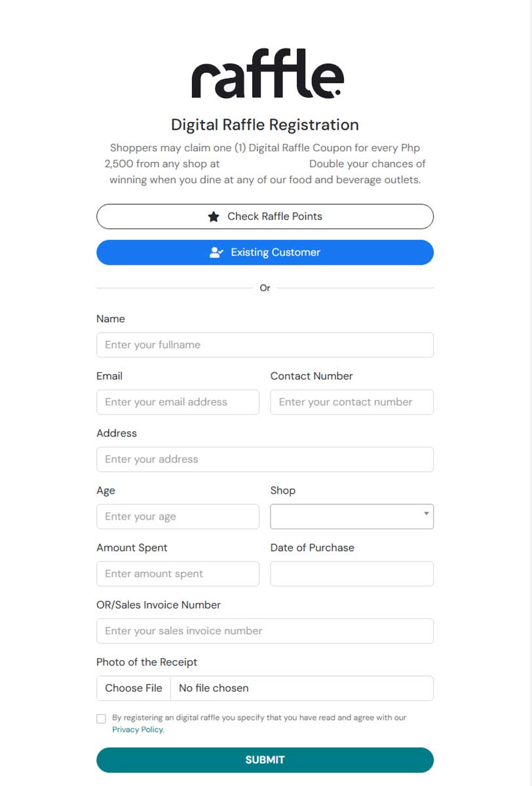Image resolution: width=532 pixels, height=786 pixels.
Task: Click the address input box
Action: click(x=265, y=459)
